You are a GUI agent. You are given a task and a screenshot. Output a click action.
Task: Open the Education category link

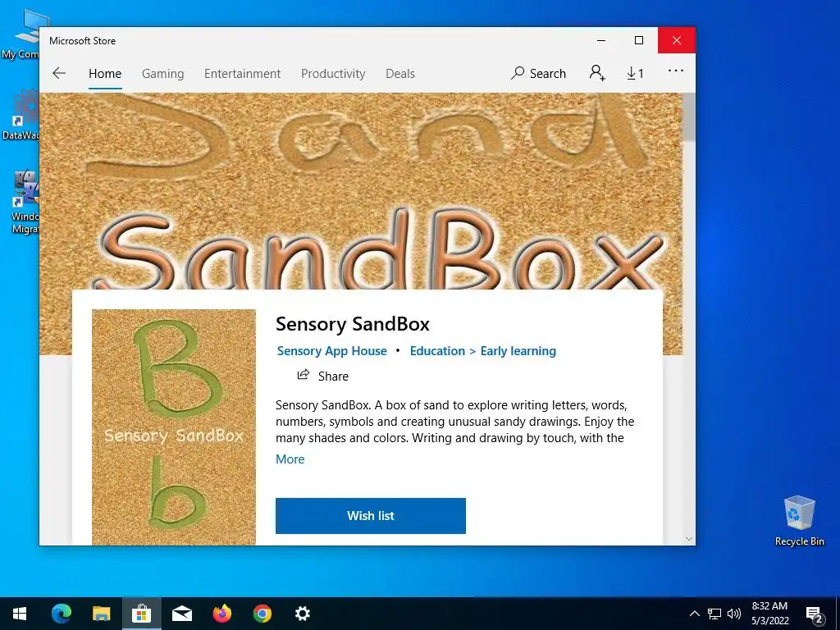coord(437,351)
